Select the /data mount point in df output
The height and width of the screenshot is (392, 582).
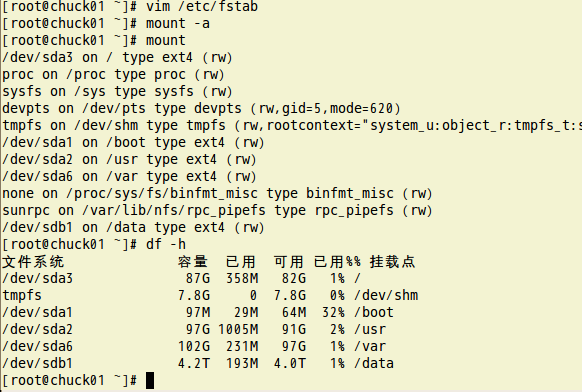pos(374,363)
